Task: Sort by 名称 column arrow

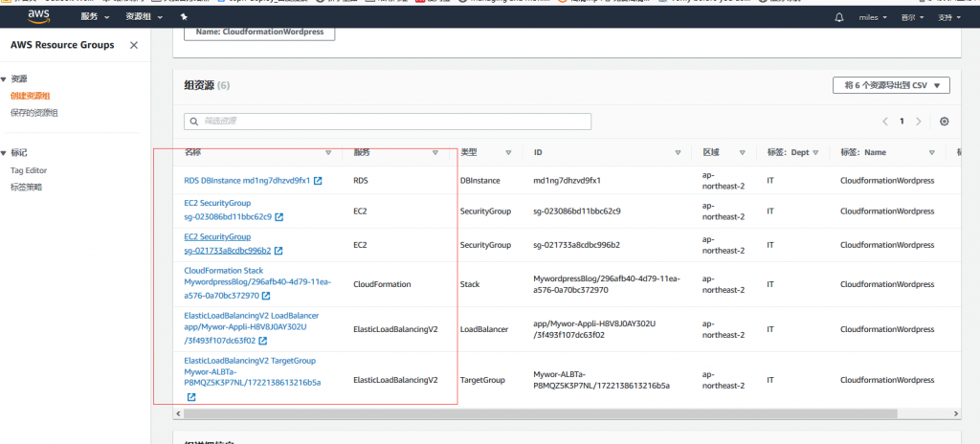Action: [329, 152]
